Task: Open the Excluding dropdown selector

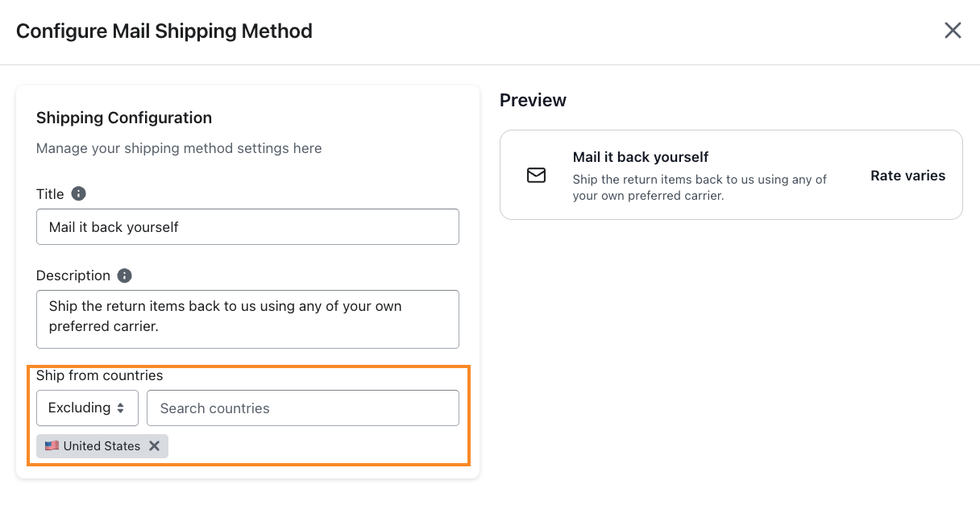Action: 87,408
